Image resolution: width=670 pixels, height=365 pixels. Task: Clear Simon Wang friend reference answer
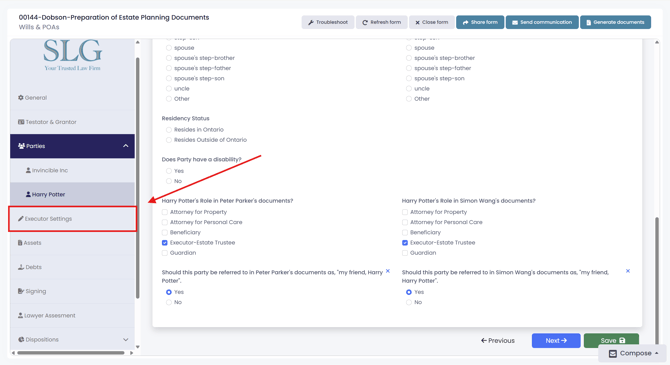628,271
